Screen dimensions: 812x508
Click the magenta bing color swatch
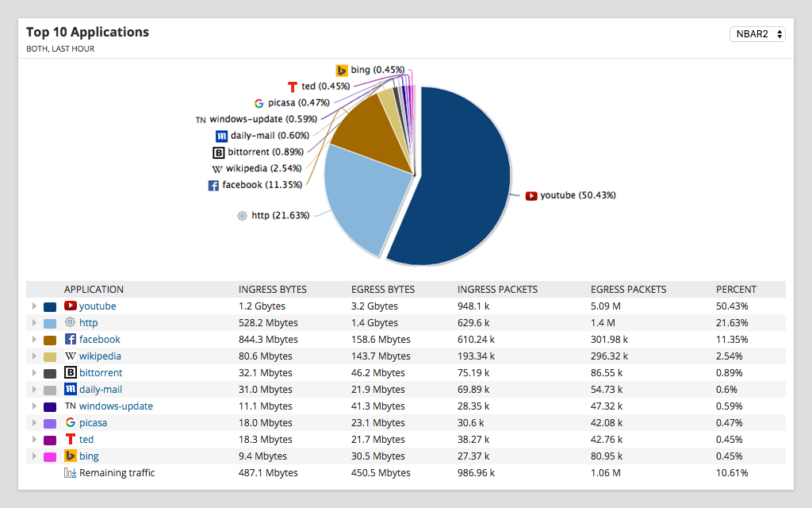point(51,456)
